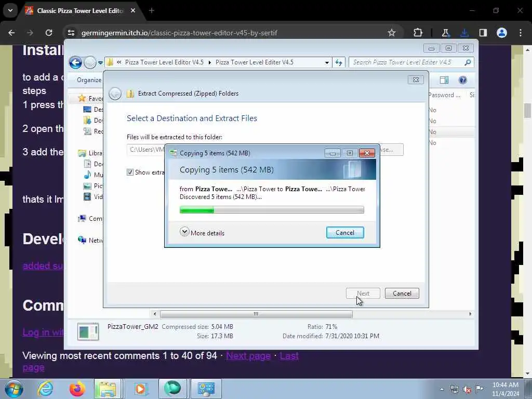Screen dimensions: 532x399
Task: Click the PizzaTower_GM2 file thumbnail
Action: click(88, 331)
